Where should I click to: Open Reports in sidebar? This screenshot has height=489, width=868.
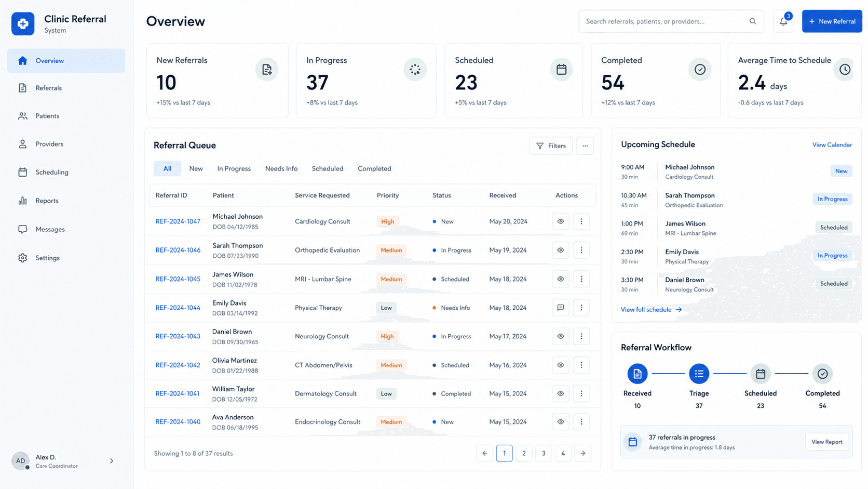pyautogui.click(x=66, y=201)
